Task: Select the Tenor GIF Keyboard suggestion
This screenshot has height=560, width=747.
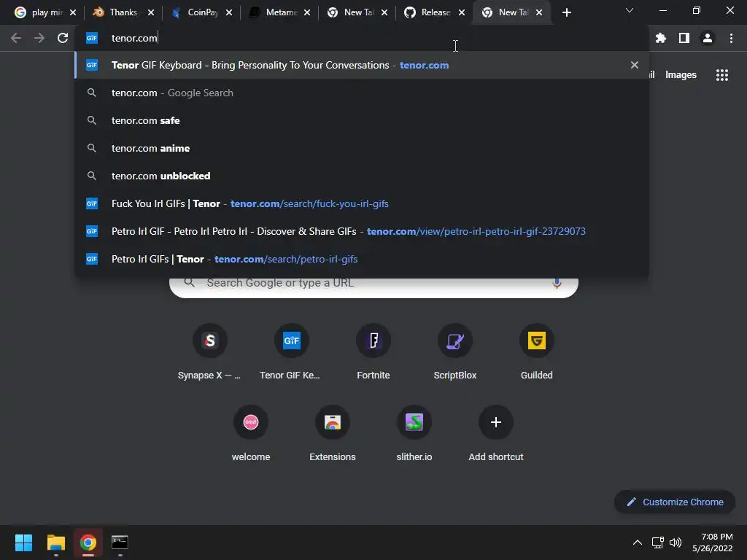Action: pyautogui.click(x=362, y=65)
